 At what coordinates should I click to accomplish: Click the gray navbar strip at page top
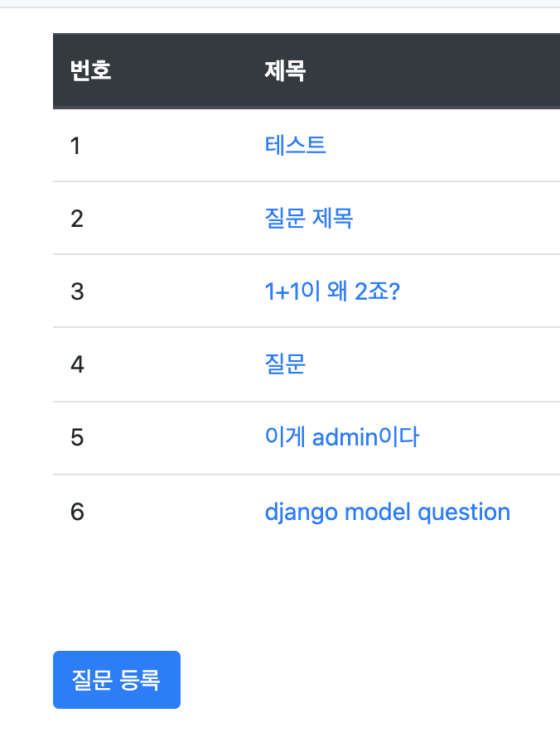pos(280,3)
